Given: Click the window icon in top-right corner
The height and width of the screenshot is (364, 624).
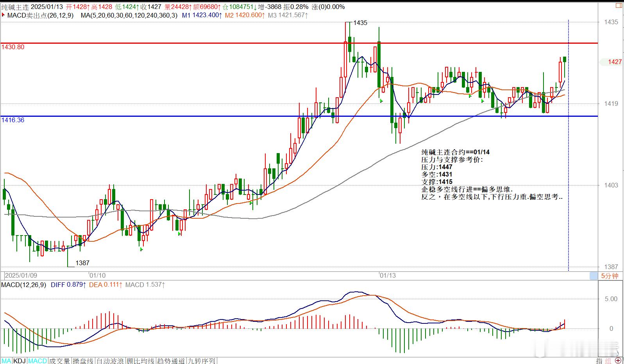Looking at the screenshot, I should click(x=619, y=5).
